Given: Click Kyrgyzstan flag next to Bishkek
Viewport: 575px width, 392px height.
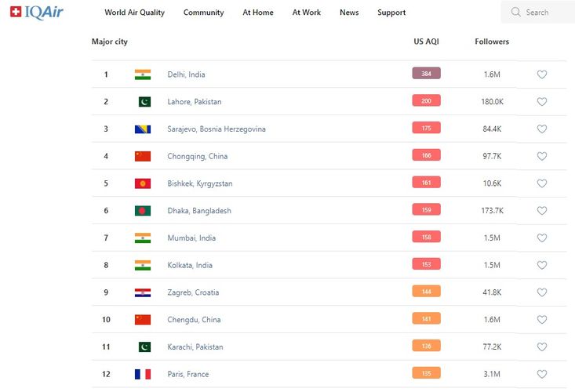Looking at the screenshot, I should [x=143, y=183].
